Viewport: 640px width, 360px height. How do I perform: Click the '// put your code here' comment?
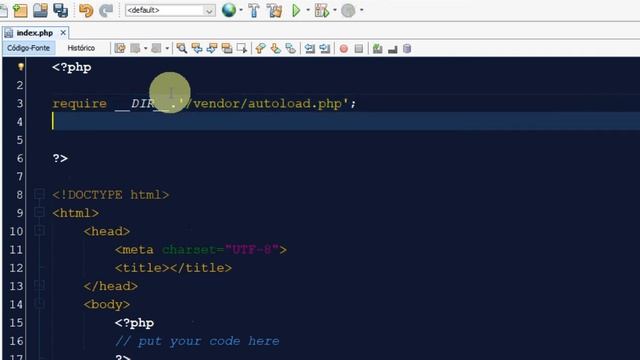(x=197, y=341)
